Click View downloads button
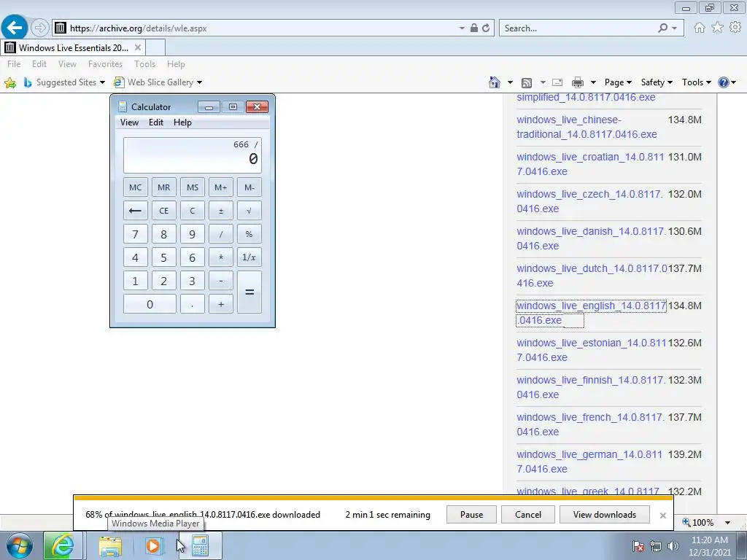 [x=605, y=515]
